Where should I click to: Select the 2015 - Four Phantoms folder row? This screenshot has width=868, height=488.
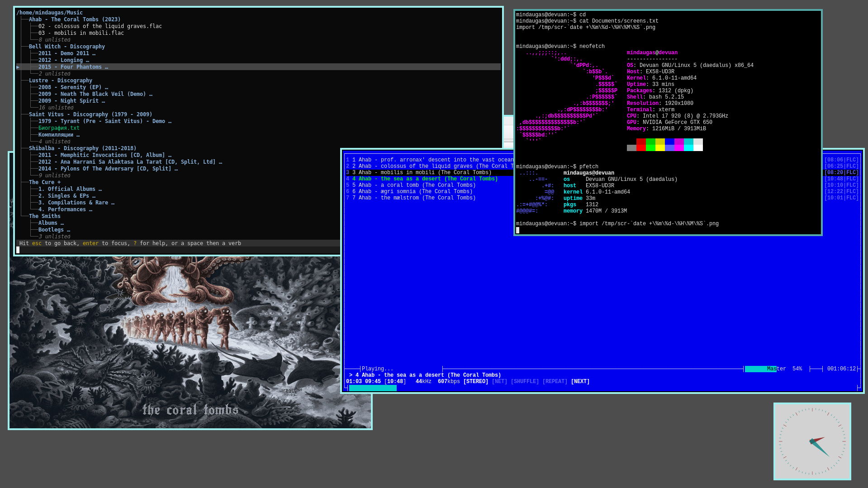pos(258,67)
